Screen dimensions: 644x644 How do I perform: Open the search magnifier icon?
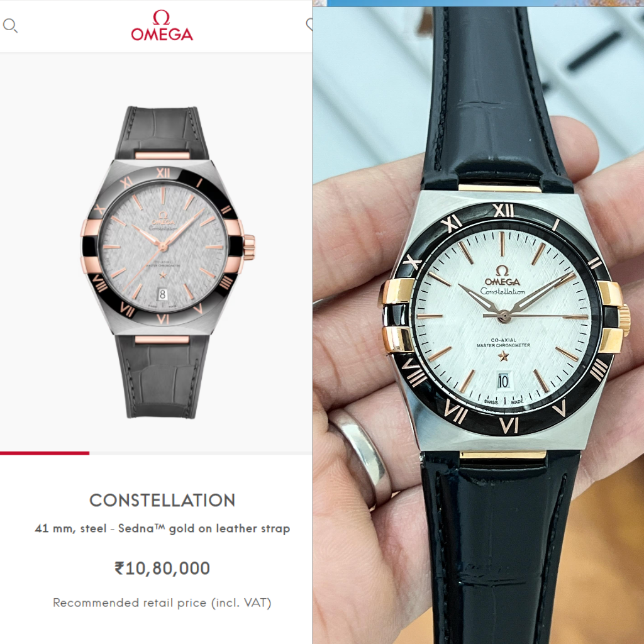pyautogui.click(x=10, y=26)
